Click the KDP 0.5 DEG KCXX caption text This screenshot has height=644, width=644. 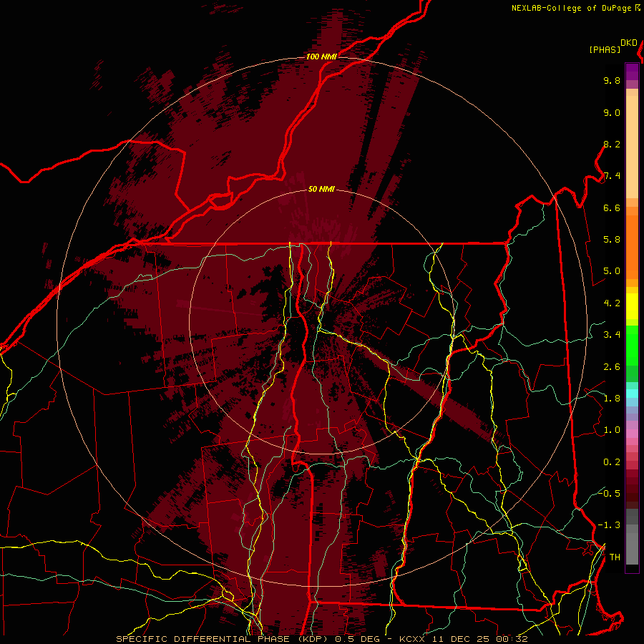(321, 639)
